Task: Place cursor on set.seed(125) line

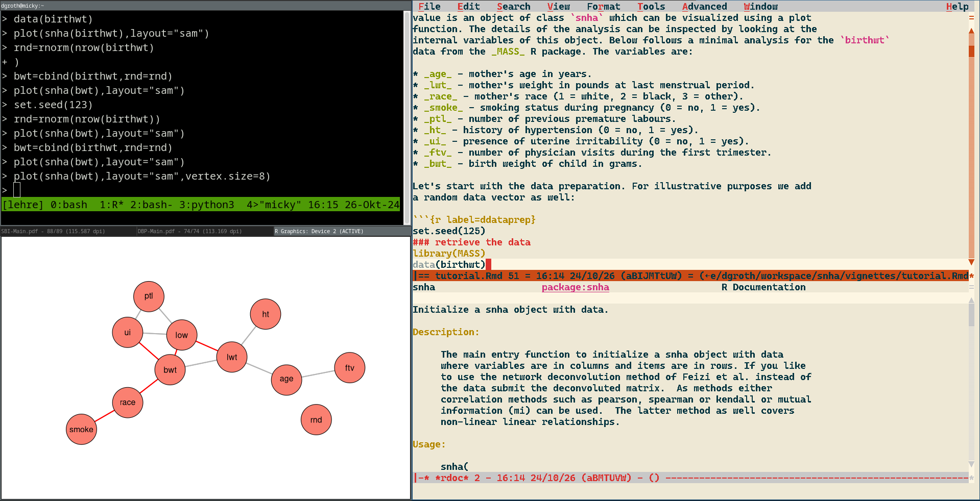Action: (x=449, y=231)
